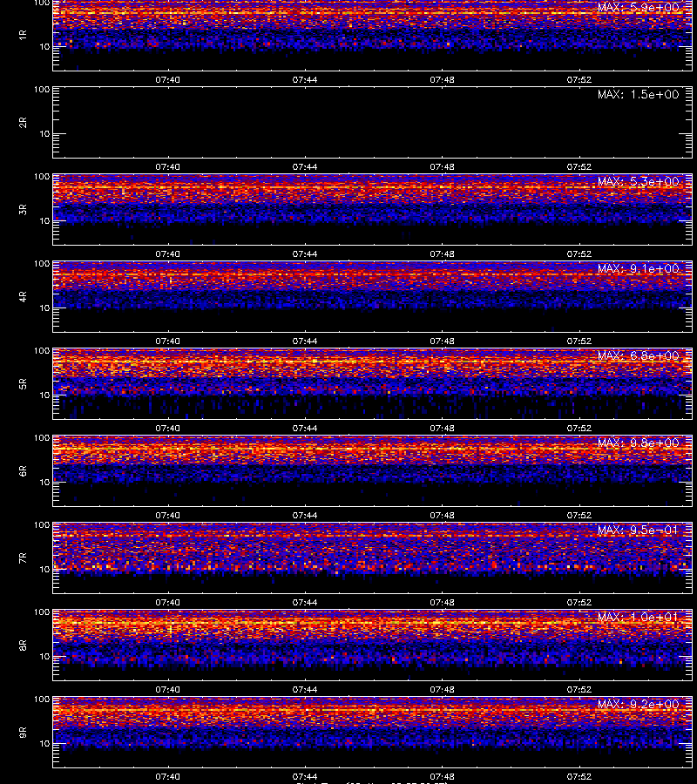Click the 10 y-axis tick label of 6R panel
The image size is (697, 784).
[x=44, y=482]
